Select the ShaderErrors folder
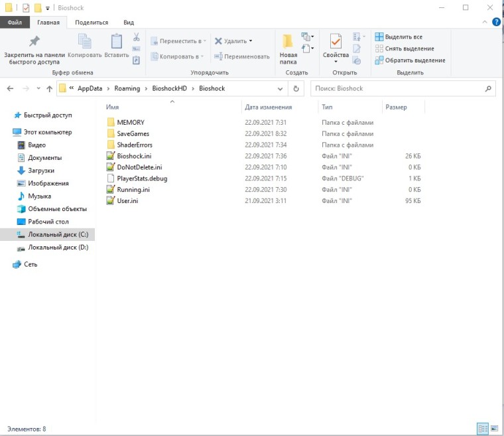The width and height of the screenshot is (504, 436). coord(135,145)
